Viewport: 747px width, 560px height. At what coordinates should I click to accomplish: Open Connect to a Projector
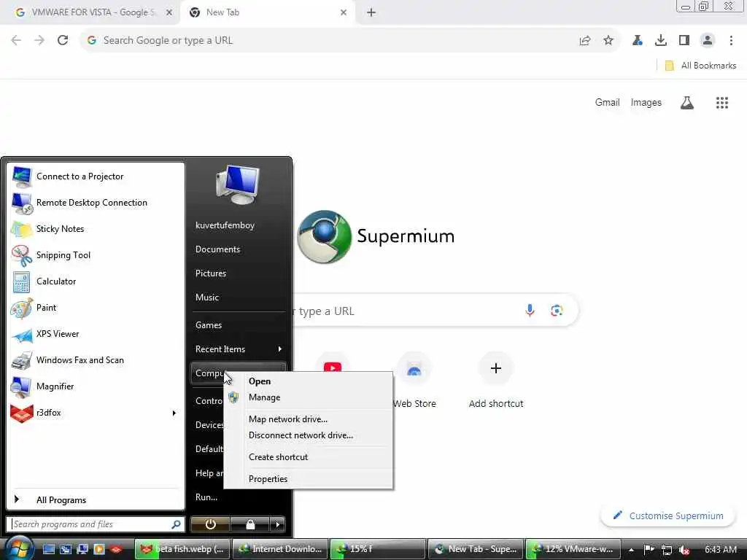96,176
